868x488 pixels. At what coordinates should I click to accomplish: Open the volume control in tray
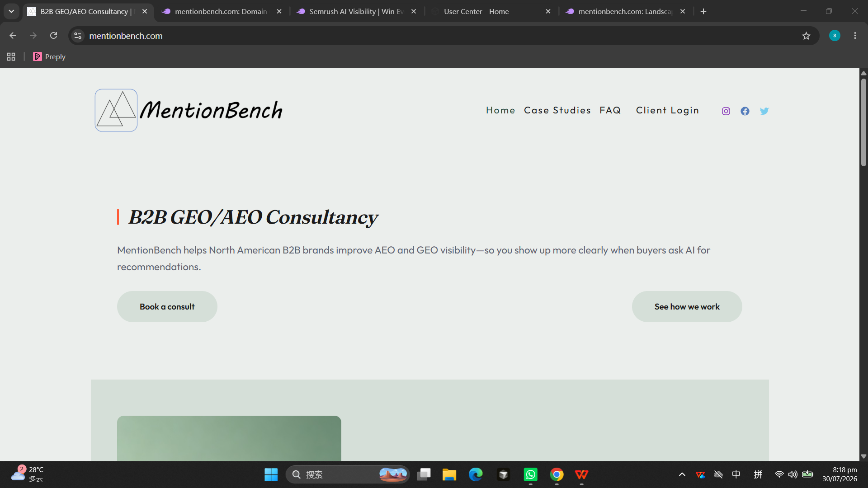(793, 474)
